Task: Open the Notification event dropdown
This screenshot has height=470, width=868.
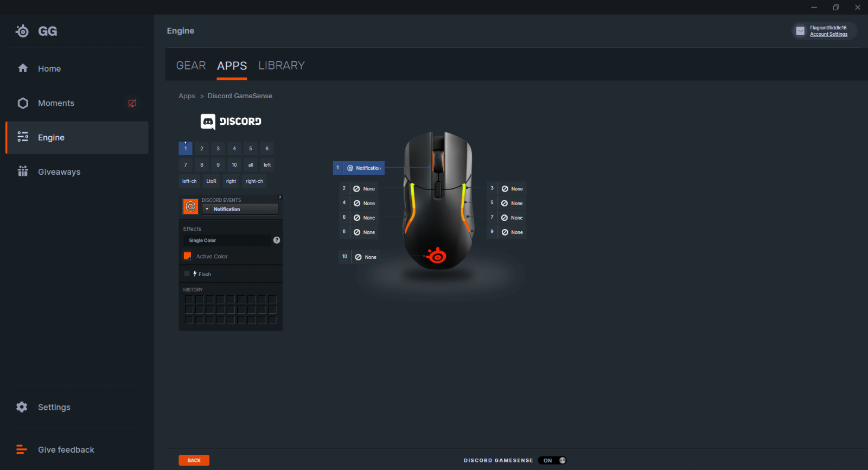Action: (240, 209)
